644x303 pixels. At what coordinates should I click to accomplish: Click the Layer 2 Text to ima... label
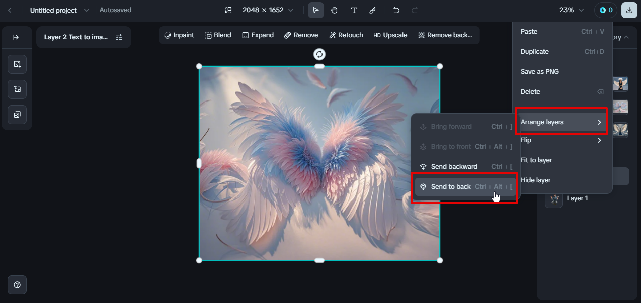pos(76,37)
